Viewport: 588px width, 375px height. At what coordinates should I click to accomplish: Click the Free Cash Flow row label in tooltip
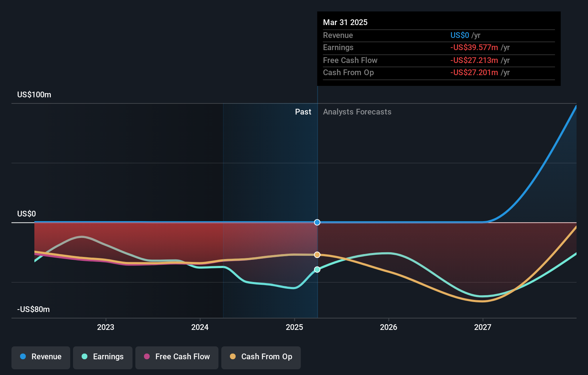point(350,60)
